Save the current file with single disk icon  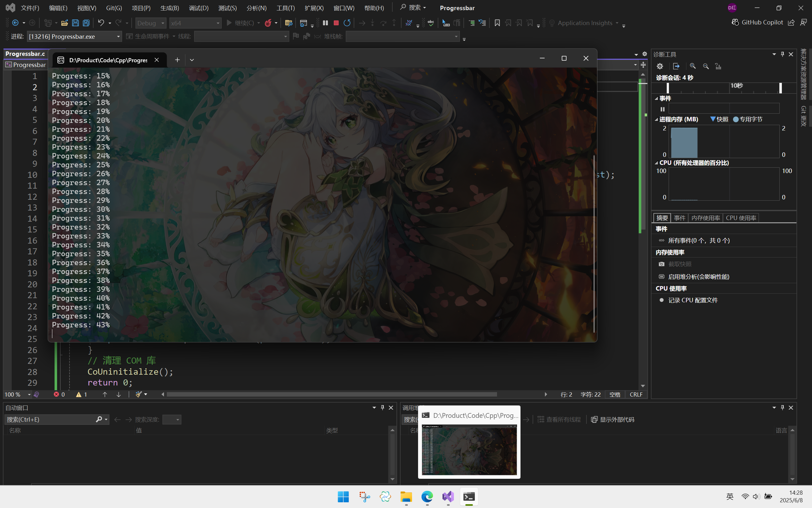click(75, 23)
